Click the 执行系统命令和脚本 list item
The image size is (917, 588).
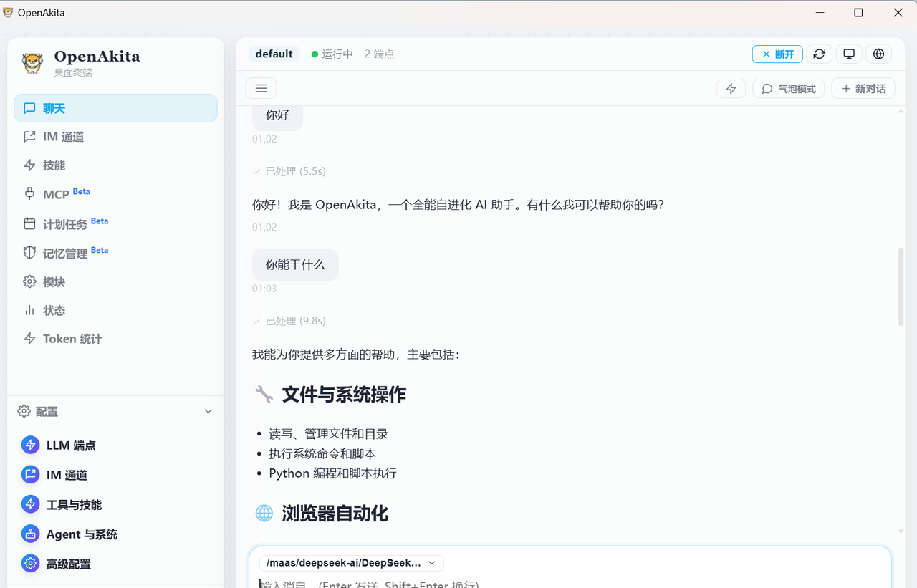(322, 453)
